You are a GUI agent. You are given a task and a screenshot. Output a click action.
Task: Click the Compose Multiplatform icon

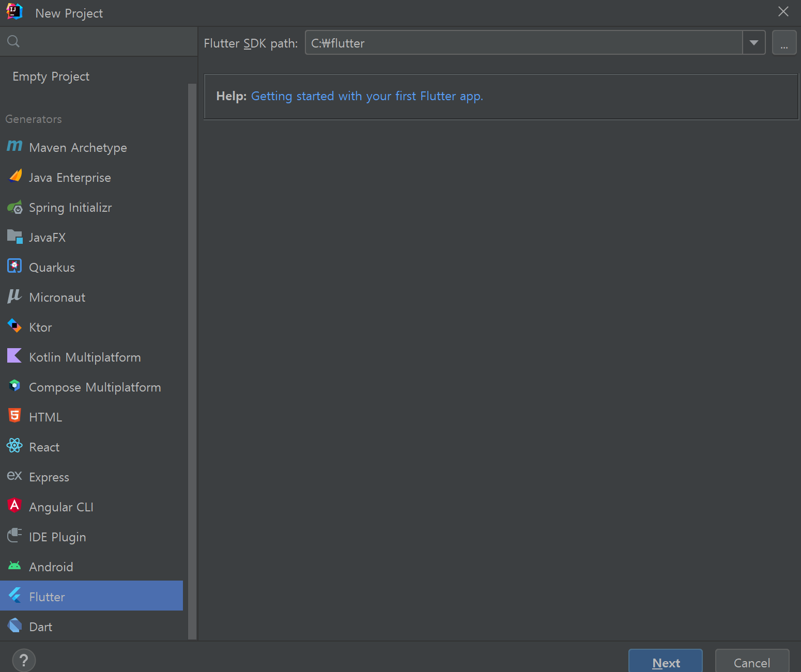click(14, 386)
